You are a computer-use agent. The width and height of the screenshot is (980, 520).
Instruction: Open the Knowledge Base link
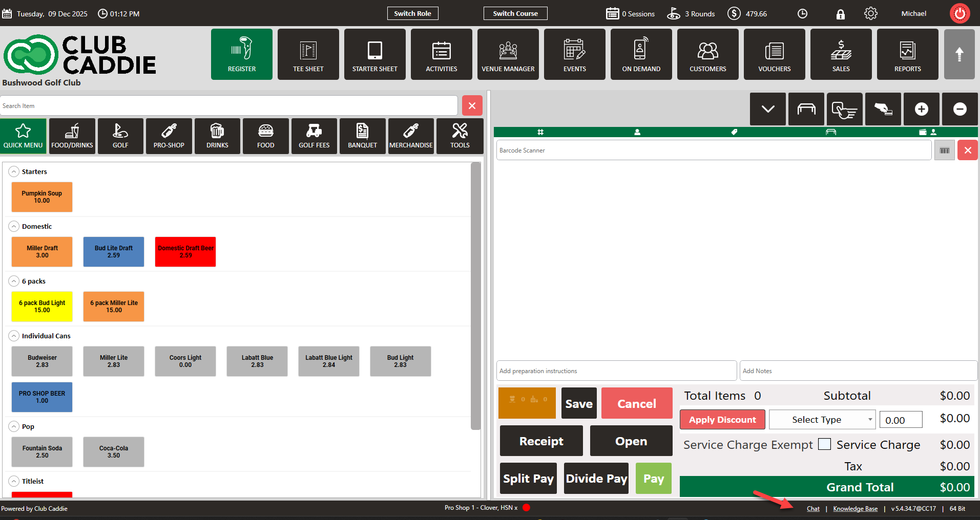coord(855,509)
